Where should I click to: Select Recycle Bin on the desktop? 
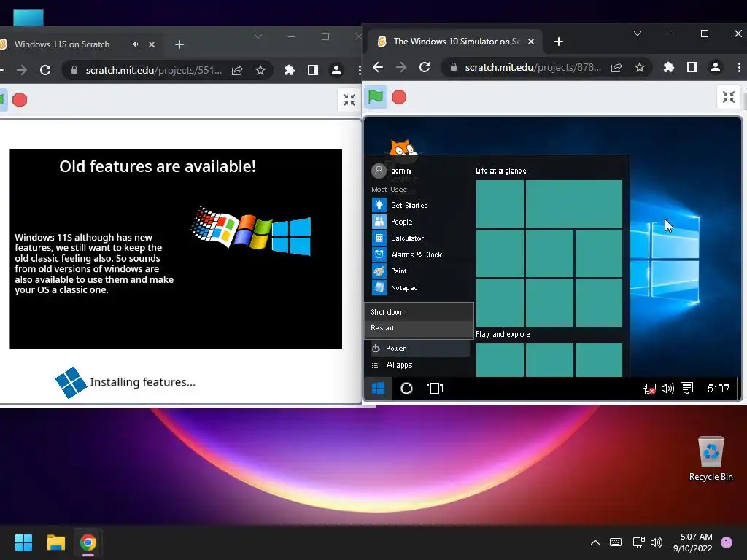711,459
